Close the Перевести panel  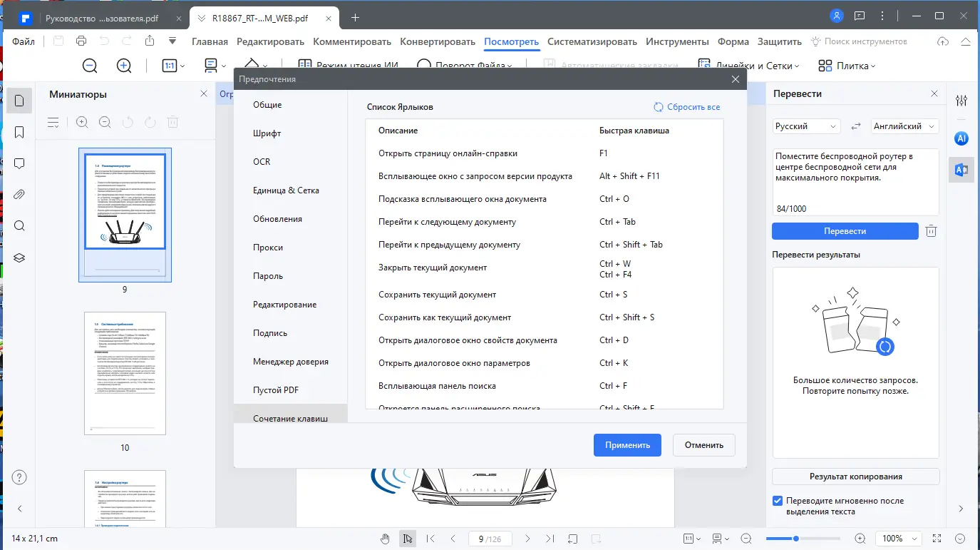pyautogui.click(x=934, y=94)
